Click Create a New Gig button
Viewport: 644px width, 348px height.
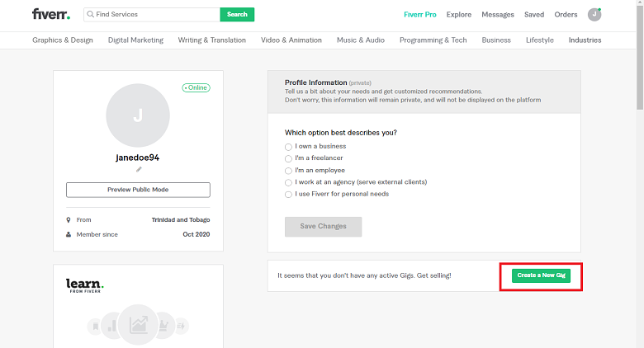tap(541, 275)
